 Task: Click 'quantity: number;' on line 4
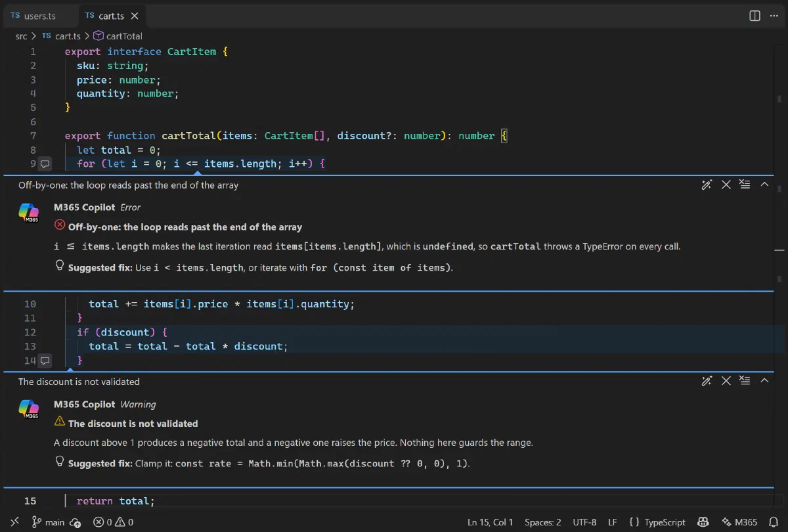128,94
